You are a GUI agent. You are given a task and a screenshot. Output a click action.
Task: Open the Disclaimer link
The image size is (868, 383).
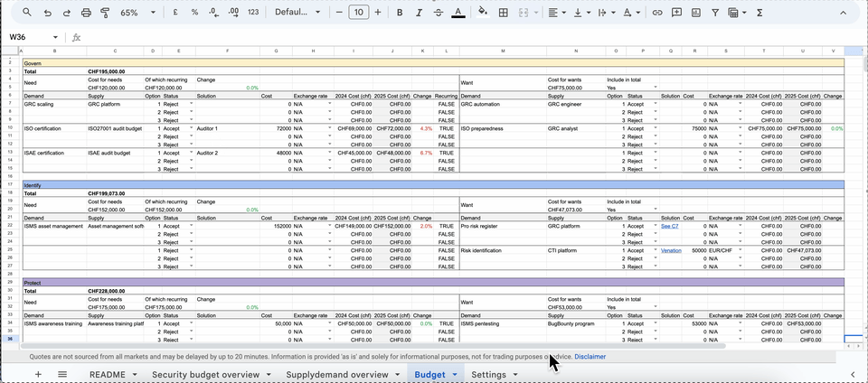coord(590,357)
